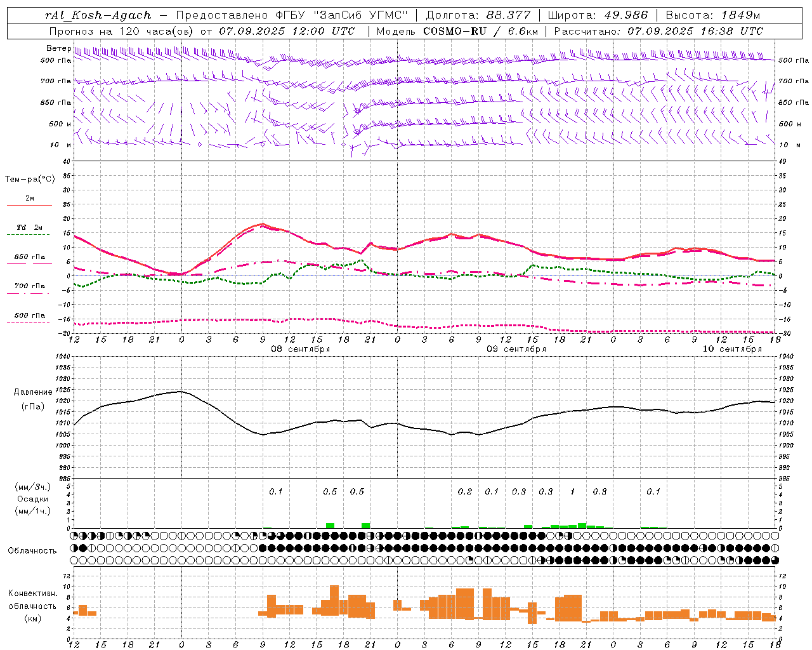Screen dimensions: 812x650
Task: Select the Давление pressure panel label
Action: [x=32, y=392]
